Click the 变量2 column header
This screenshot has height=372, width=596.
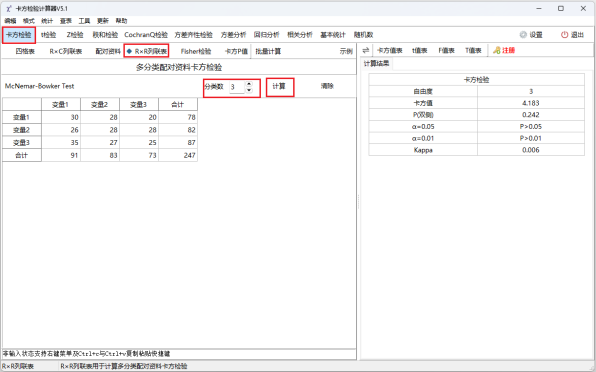point(100,104)
